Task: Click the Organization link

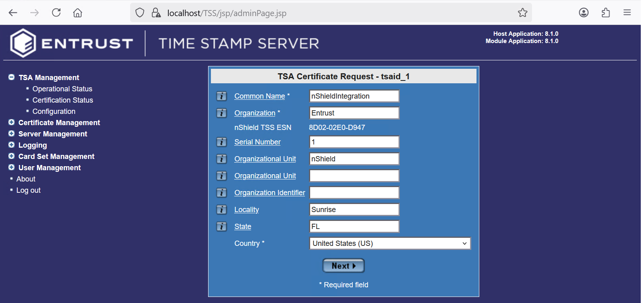Action: coord(255,113)
